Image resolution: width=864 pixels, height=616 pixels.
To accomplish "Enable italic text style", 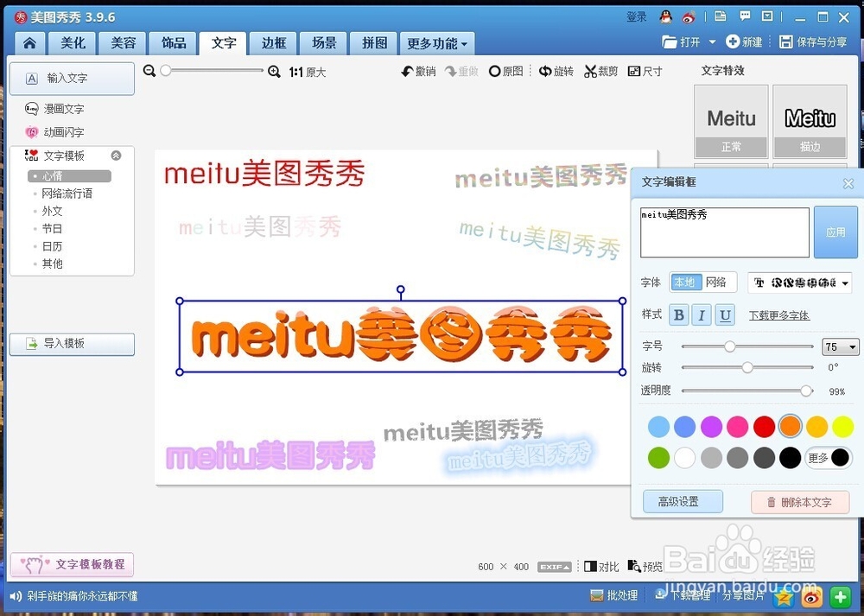I will [702, 315].
